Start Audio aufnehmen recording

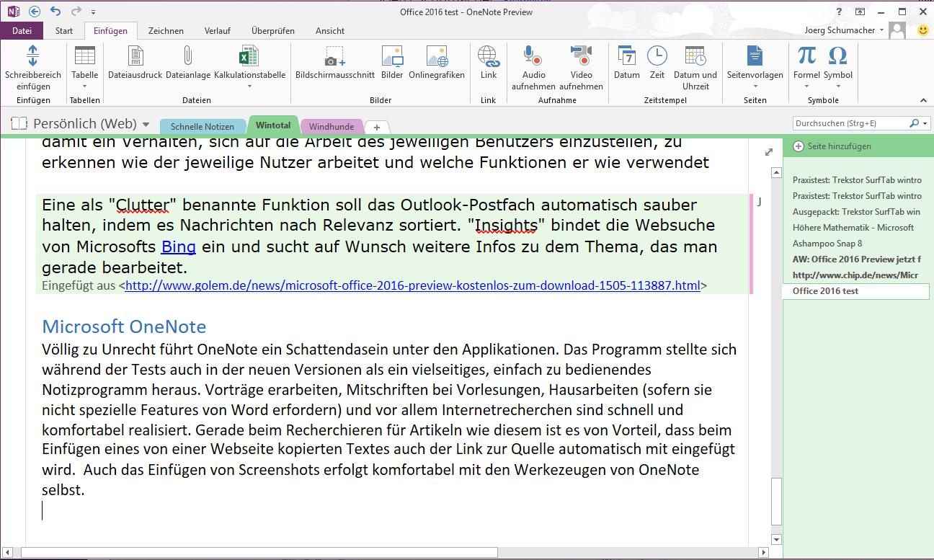point(533,55)
